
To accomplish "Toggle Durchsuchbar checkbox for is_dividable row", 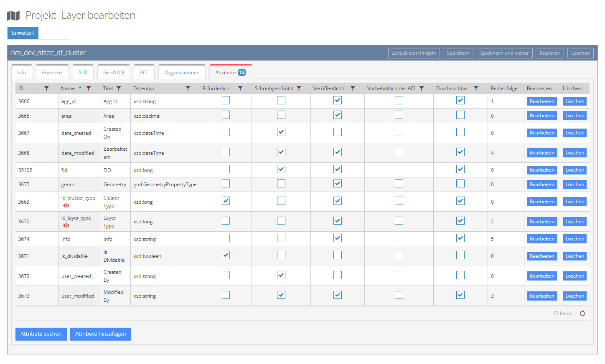I will [460, 255].
